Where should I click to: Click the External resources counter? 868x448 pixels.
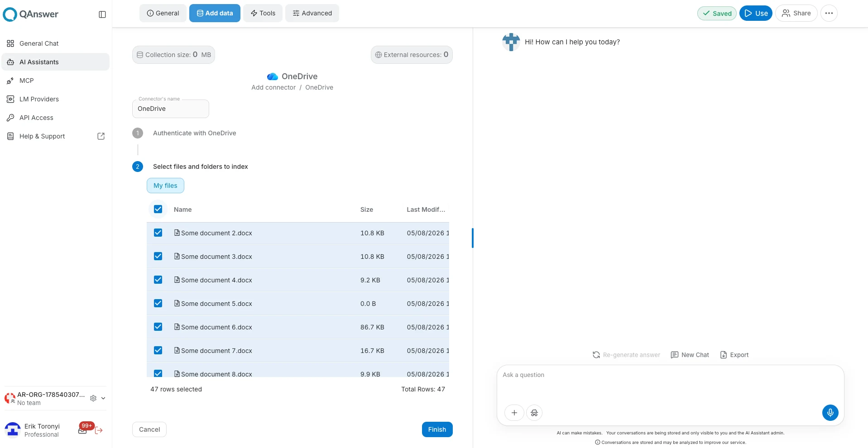[x=412, y=55]
